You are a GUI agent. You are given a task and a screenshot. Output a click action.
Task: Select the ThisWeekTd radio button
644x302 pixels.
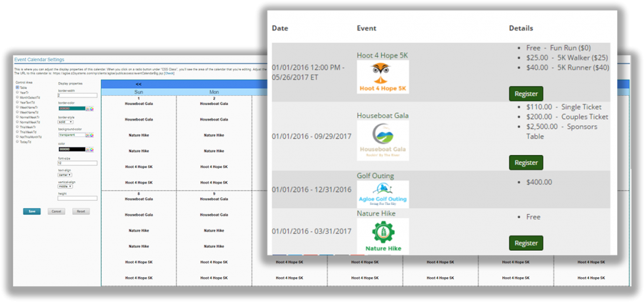(17, 132)
